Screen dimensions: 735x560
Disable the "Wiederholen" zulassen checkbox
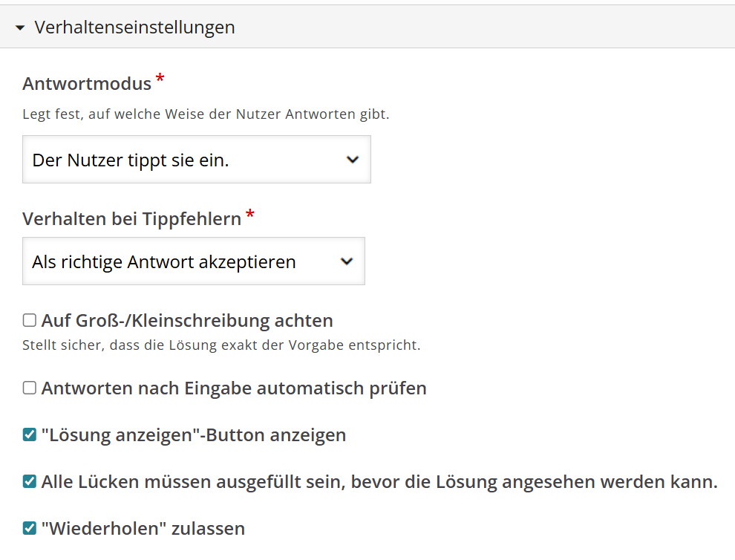[30, 529]
